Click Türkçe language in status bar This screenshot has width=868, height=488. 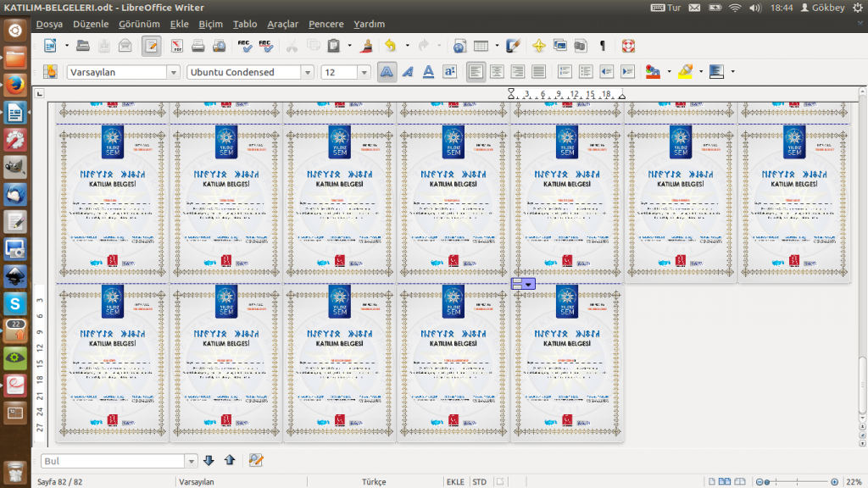pos(373,481)
